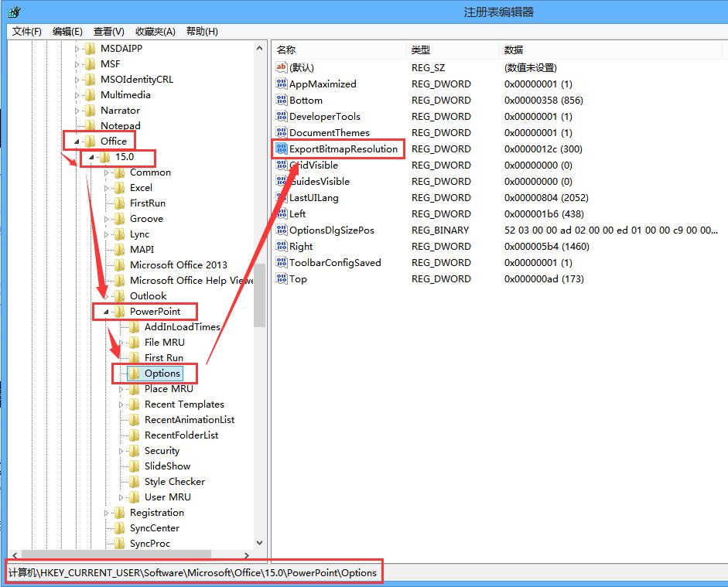Click the Options folder icon

134,374
